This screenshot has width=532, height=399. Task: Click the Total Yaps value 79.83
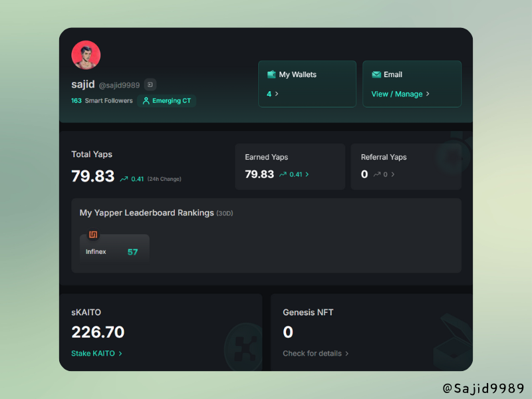(x=93, y=176)
